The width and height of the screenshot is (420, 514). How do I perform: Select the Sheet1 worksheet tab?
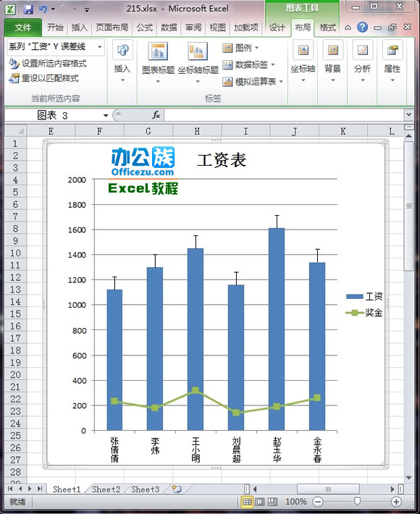(x=67, y=489)
